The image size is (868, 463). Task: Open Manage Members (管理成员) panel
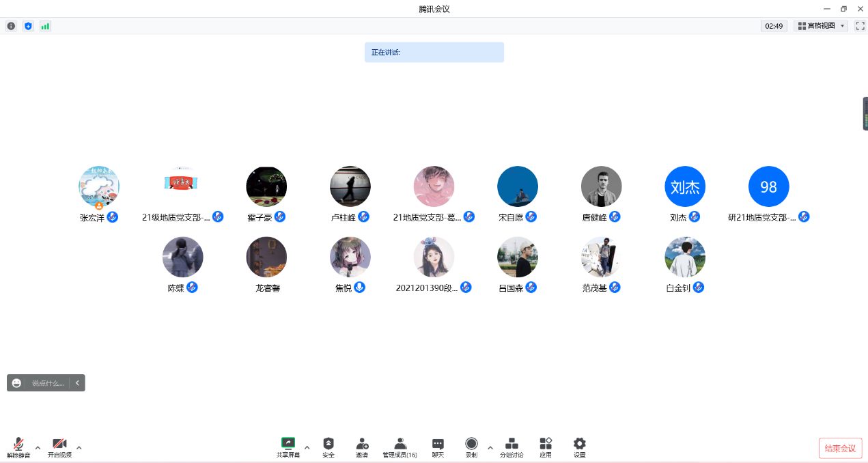tap(400, 447)
